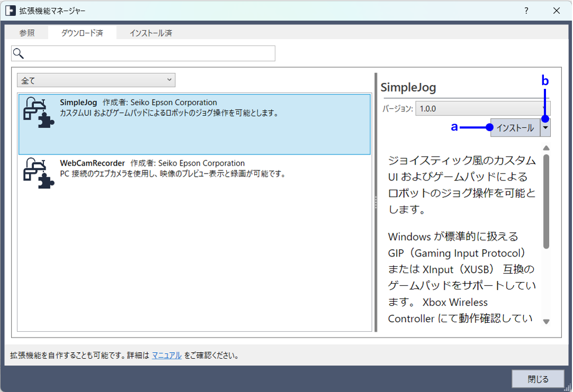Open the マニュアル link
The image size is (573, 392).
167,355
